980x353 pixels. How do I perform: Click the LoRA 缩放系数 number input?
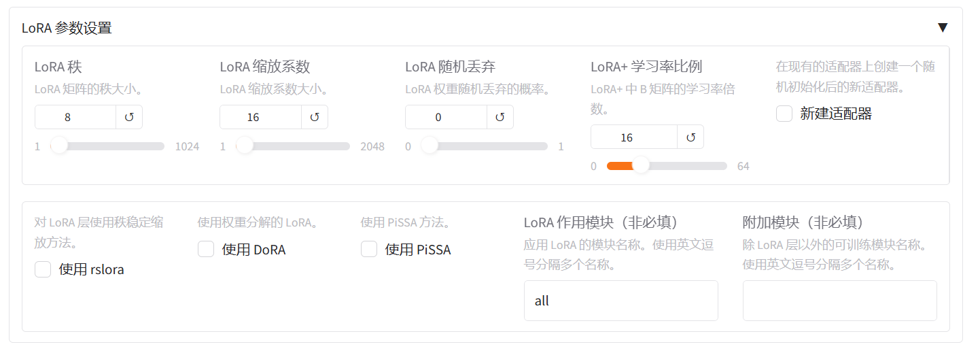click(x=260, y=117)
